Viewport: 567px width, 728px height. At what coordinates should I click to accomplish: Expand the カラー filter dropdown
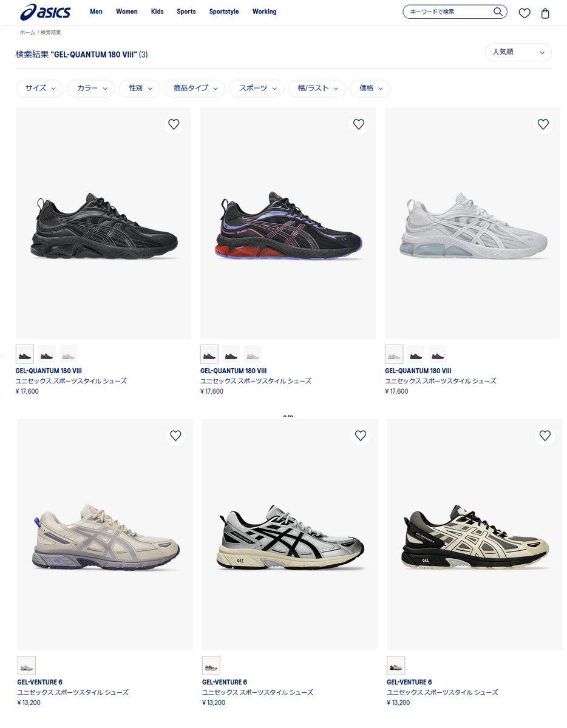pyautogui.click(x=91, y=89)
